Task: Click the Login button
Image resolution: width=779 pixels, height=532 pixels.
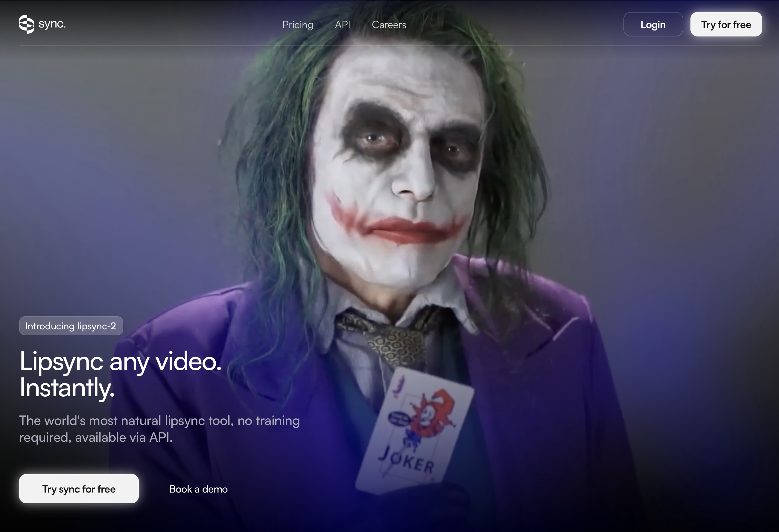Action: (653, 25)
